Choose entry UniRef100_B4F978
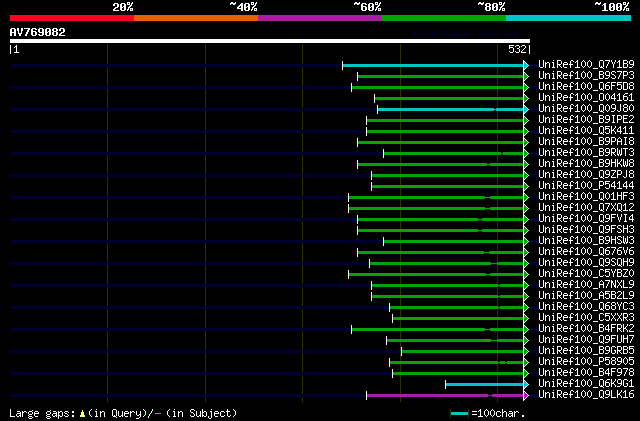The image size is (640, 421). point(586,373)
